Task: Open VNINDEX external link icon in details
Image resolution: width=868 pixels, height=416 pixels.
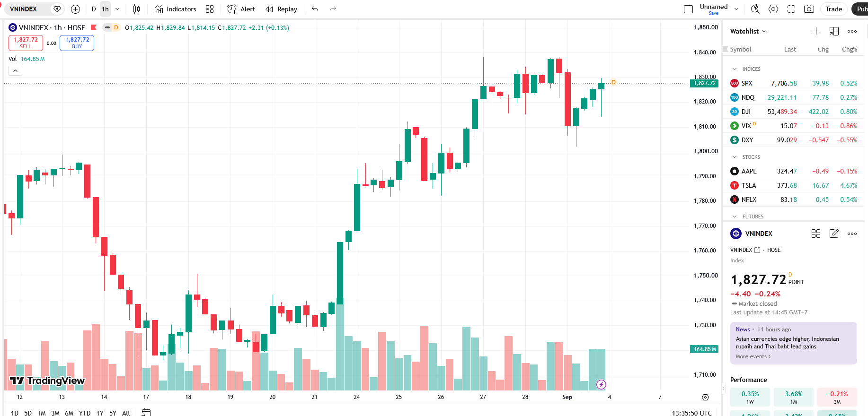Action: 757,250
